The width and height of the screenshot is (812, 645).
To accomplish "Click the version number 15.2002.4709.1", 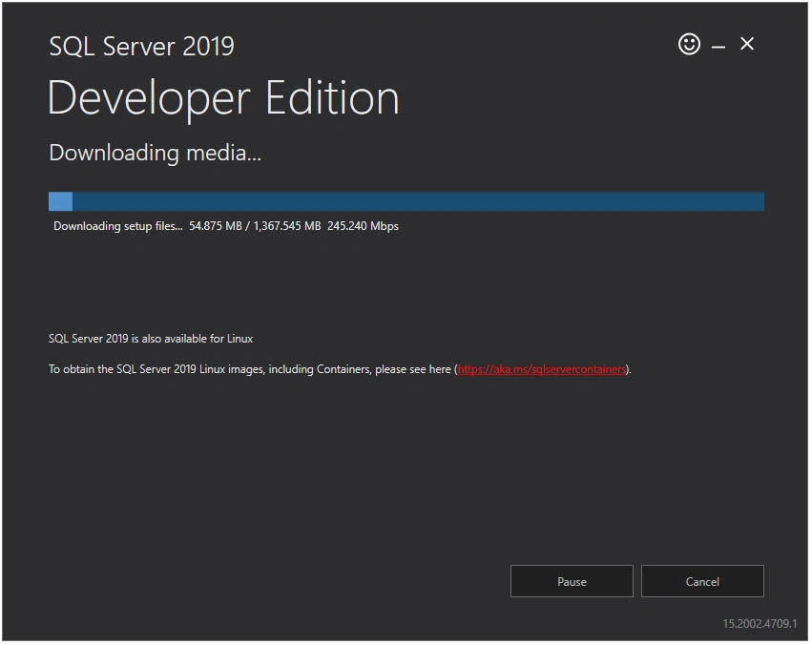I will pos(760,624).
